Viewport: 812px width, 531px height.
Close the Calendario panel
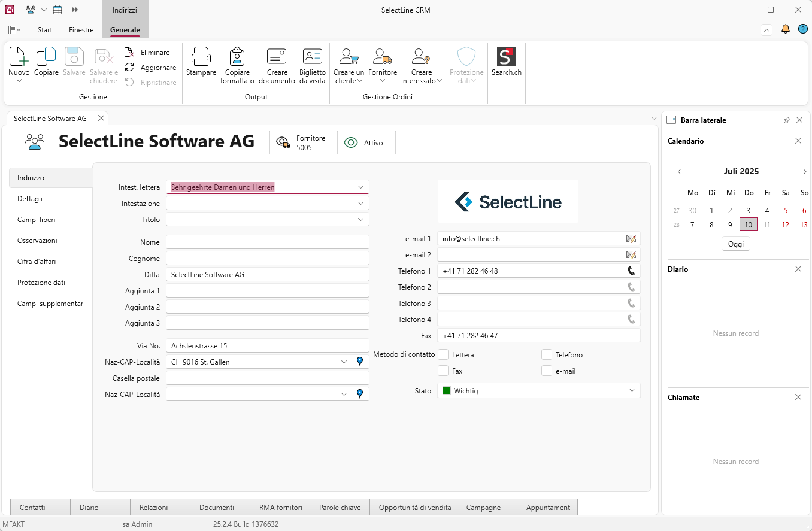click(798, 141)
